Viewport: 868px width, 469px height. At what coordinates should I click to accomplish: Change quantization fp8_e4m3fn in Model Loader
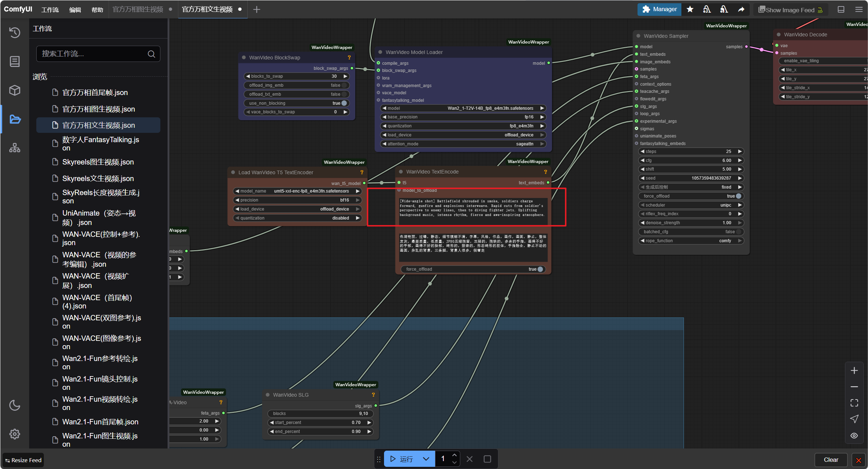tap(463, 126)
